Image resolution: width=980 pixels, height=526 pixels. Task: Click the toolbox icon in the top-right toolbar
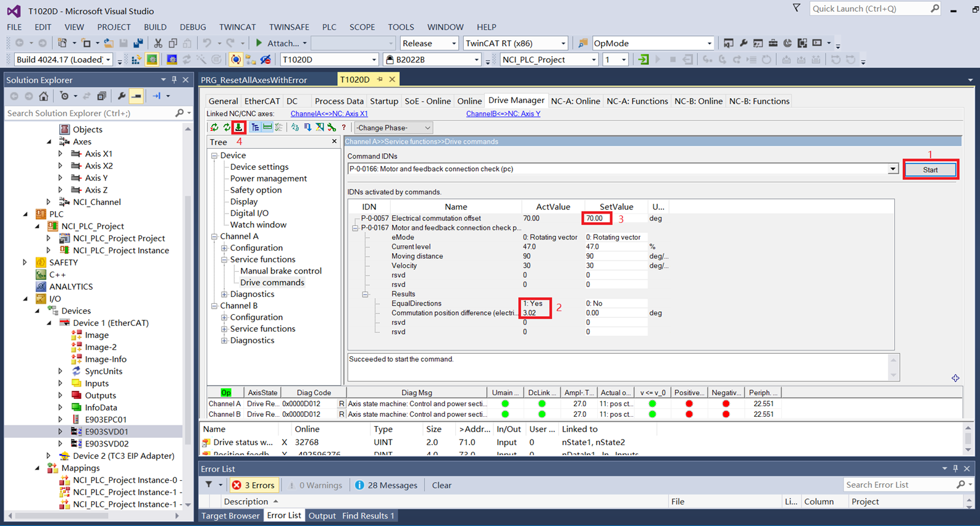pyautogui.click(x=773, y=43)
